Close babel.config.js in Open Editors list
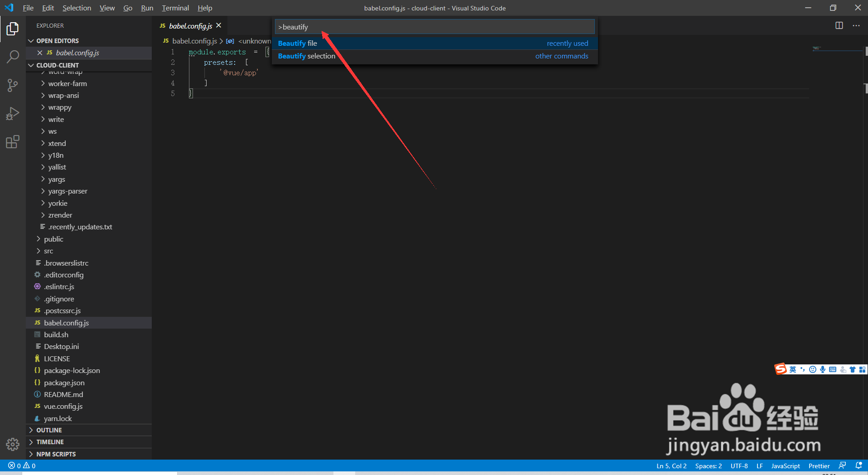The image size is (868, 475). coord(40,53)
